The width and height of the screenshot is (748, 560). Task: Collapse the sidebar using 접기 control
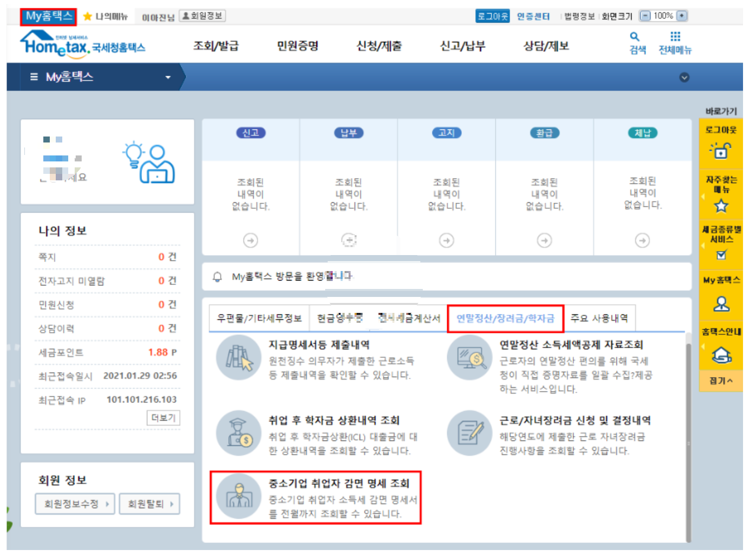[x=721, y=380]
